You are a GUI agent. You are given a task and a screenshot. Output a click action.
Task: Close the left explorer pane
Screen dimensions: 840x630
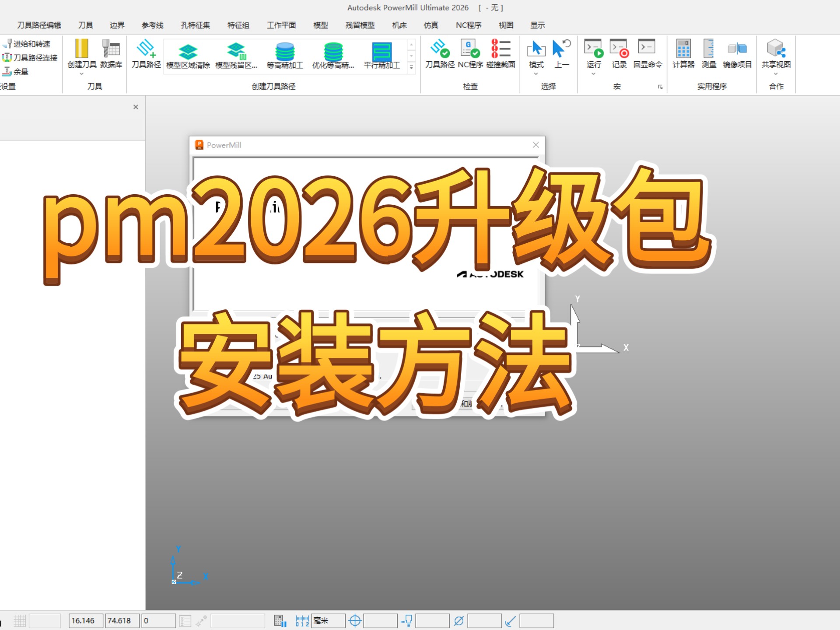[x=136, y=107]
